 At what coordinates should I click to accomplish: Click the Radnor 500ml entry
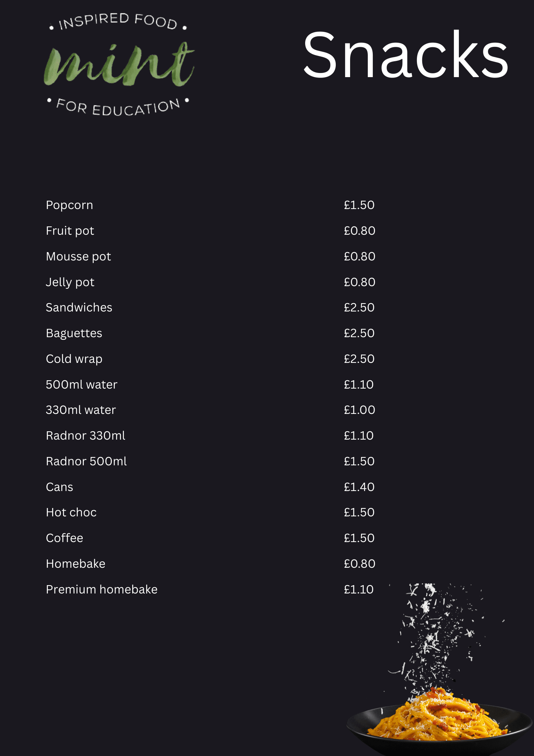click(86, 461)
